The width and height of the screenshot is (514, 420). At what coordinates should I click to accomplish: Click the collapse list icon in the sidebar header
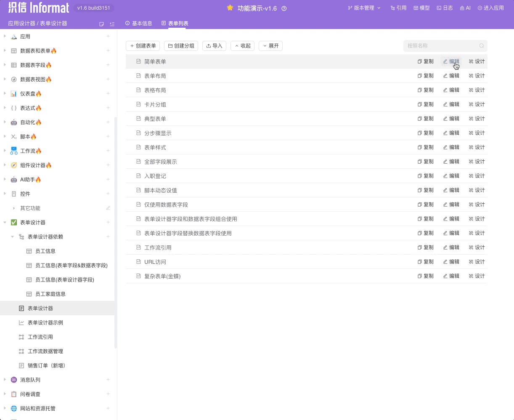pyautogui.click(x=112, y=24)
